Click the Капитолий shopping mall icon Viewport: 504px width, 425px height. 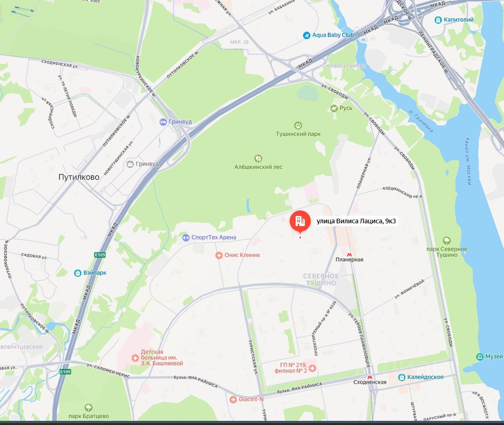pos(438,20)
